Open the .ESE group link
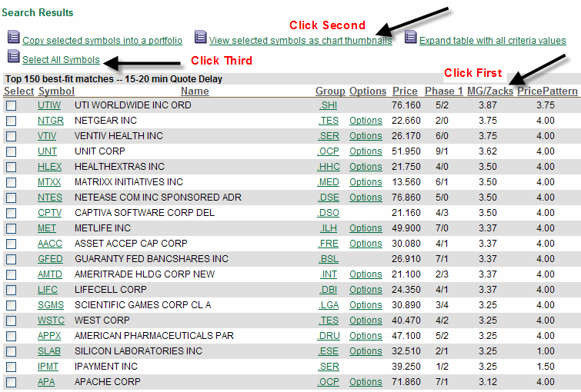 coord(329,351)
